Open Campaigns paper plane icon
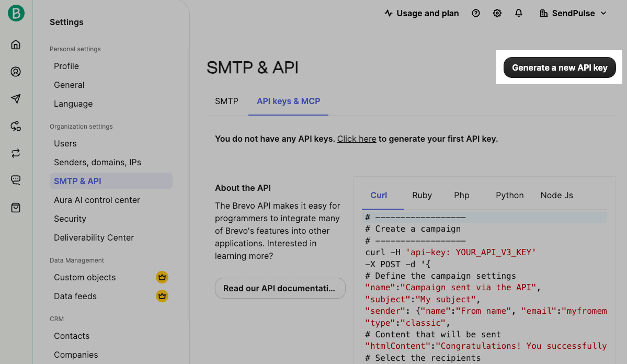The height and width of the screenshot is (364, 627). tap(16, 99)
